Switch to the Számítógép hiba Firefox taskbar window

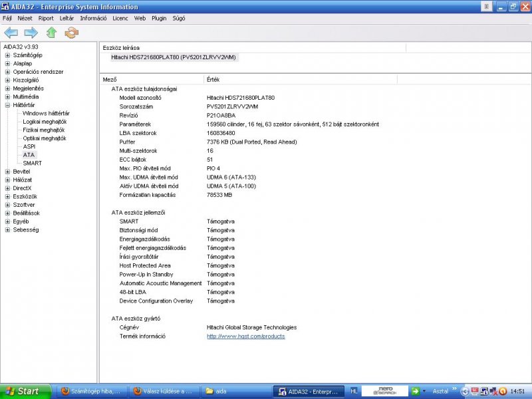tap(92, 391)
